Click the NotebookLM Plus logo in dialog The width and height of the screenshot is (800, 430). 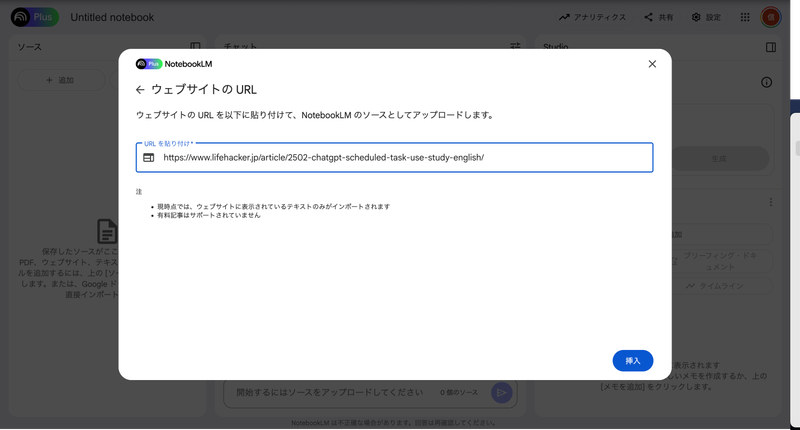[148, 64]
